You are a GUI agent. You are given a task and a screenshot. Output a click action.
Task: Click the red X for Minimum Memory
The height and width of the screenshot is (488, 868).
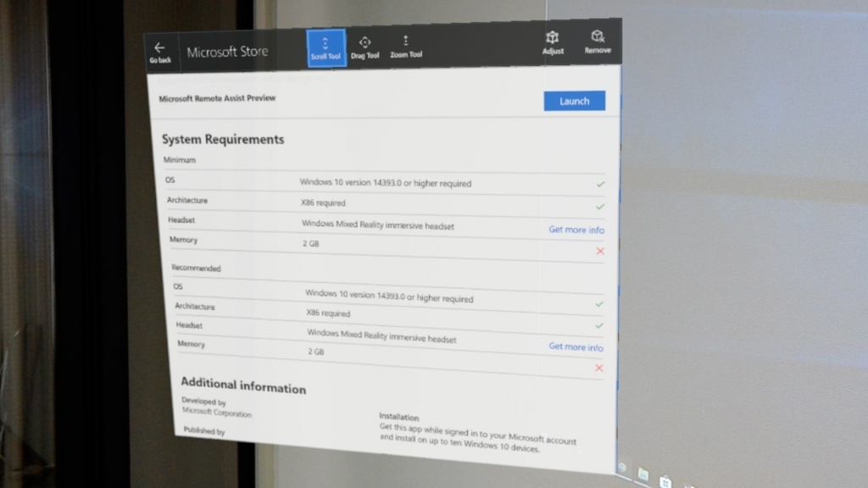pyautogui.click(x=600, y=251)
